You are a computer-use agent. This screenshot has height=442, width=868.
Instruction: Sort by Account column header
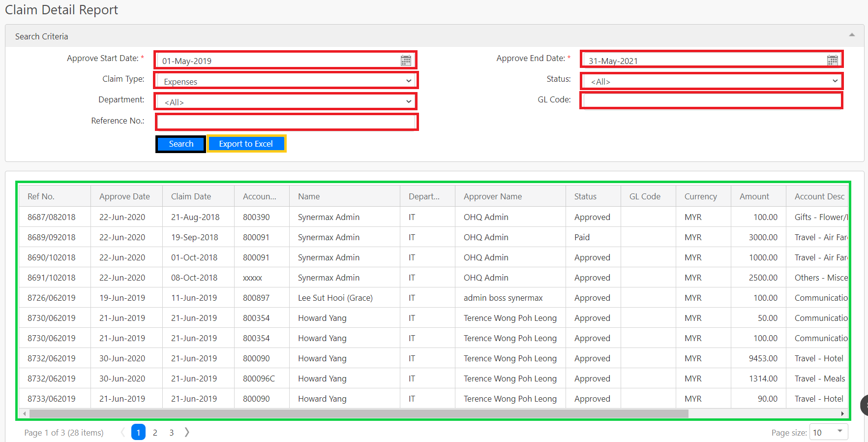point(262,196)
